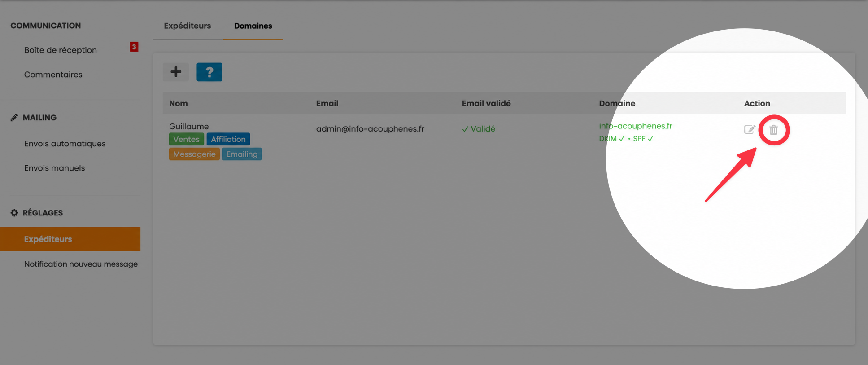
Task: Click the green Ventes tag
Action: click(x=187, y=139)
